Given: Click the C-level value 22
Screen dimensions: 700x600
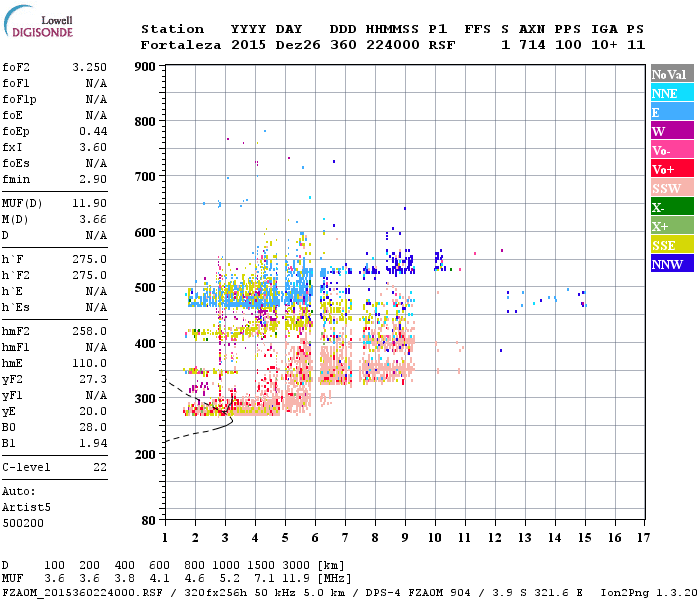Looking at the screenshot, I should point(100,468).
